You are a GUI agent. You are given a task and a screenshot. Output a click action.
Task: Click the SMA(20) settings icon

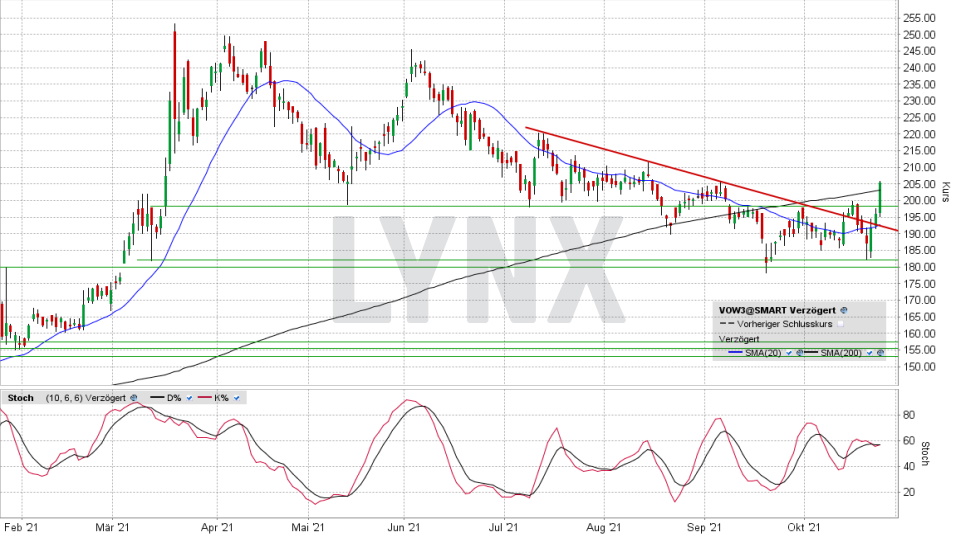(800, 353)
